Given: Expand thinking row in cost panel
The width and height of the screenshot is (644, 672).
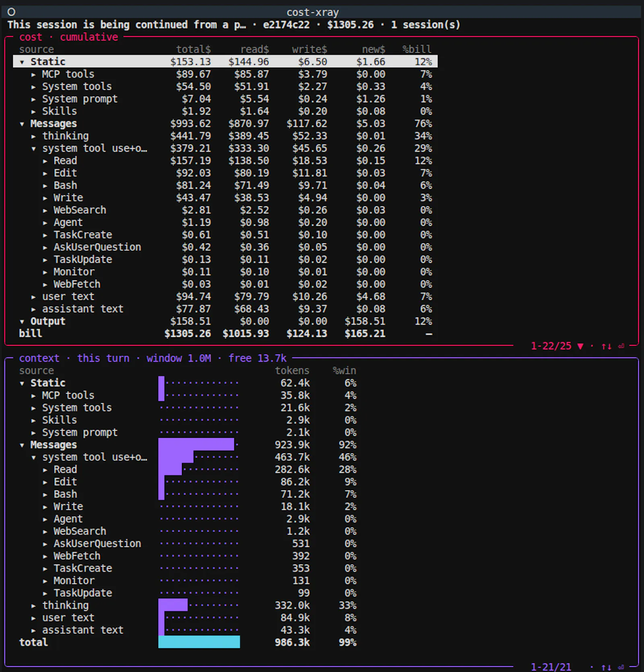Looking at the screenshot, I should (33, 136).
